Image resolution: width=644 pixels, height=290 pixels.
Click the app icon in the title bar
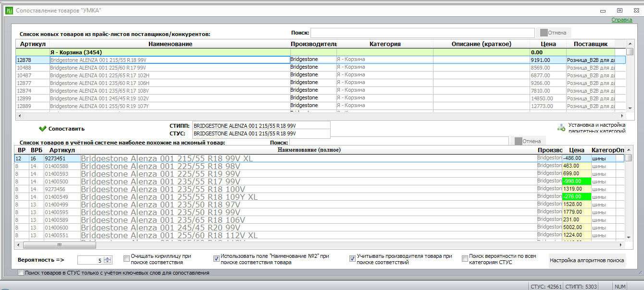9,10
